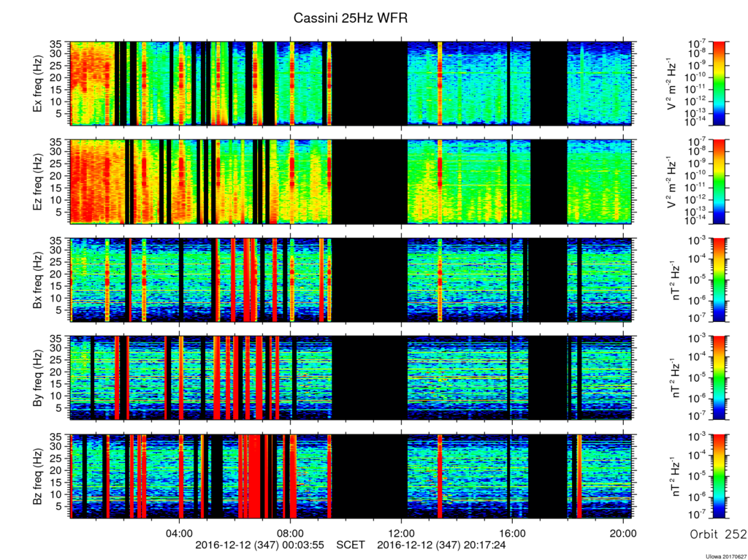This screenshot has width=748, height=560.
Task: Click the Ez spectrogram panel
Action: coord(351,182)
